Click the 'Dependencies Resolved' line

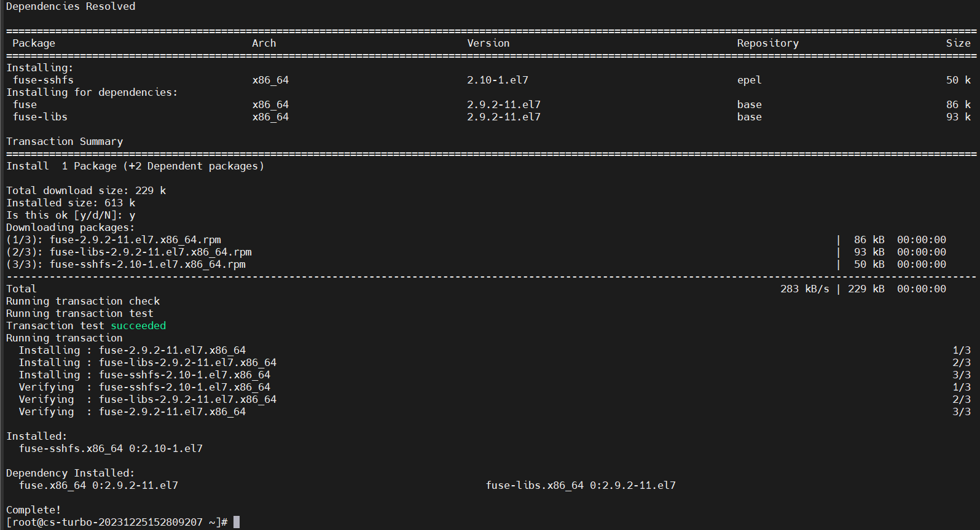[71, 6]
